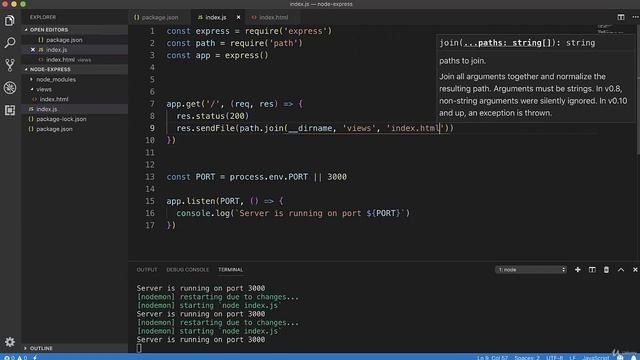
Task: Click 'console.log' on line 16
Action: [x=203, y=213]
